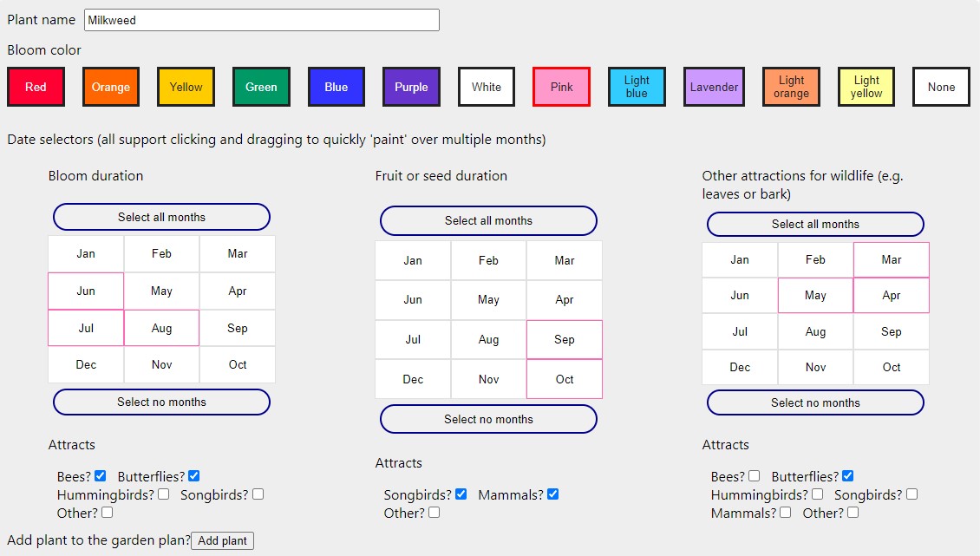The height and width of the screenshot is (556, 980).
Task: Toggle May in the Other attractions grid
Action: 815,295
